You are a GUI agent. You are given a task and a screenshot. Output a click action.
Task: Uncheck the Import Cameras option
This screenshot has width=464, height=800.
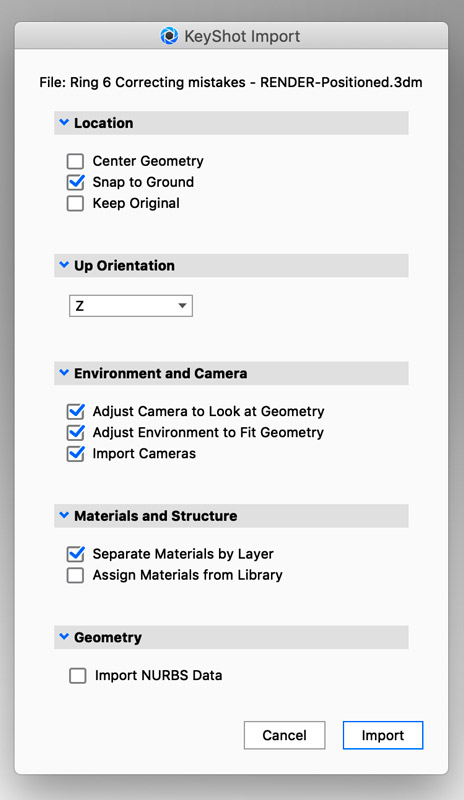(x=76, y=454)
